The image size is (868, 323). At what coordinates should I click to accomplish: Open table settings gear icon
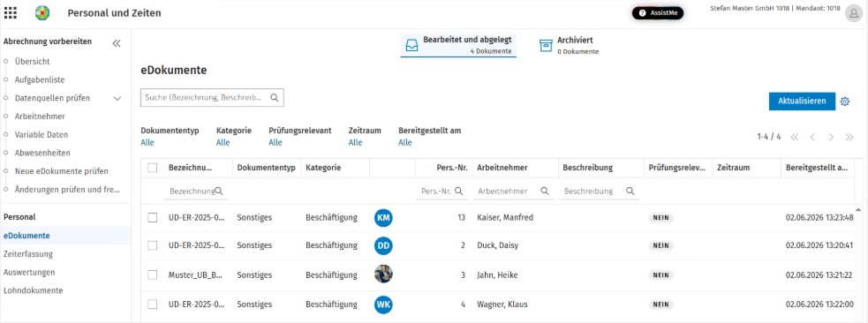tap(845, 101)
